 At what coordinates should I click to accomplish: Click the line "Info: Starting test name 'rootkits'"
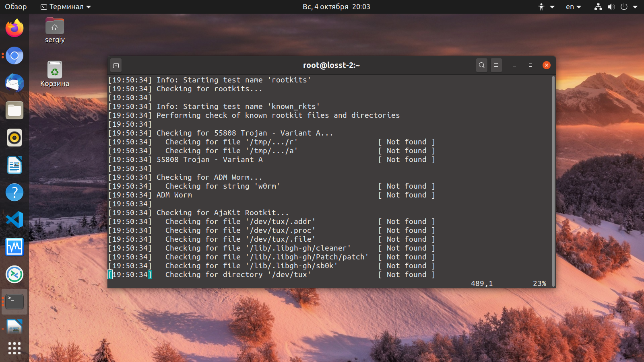[x=234, y=80]
